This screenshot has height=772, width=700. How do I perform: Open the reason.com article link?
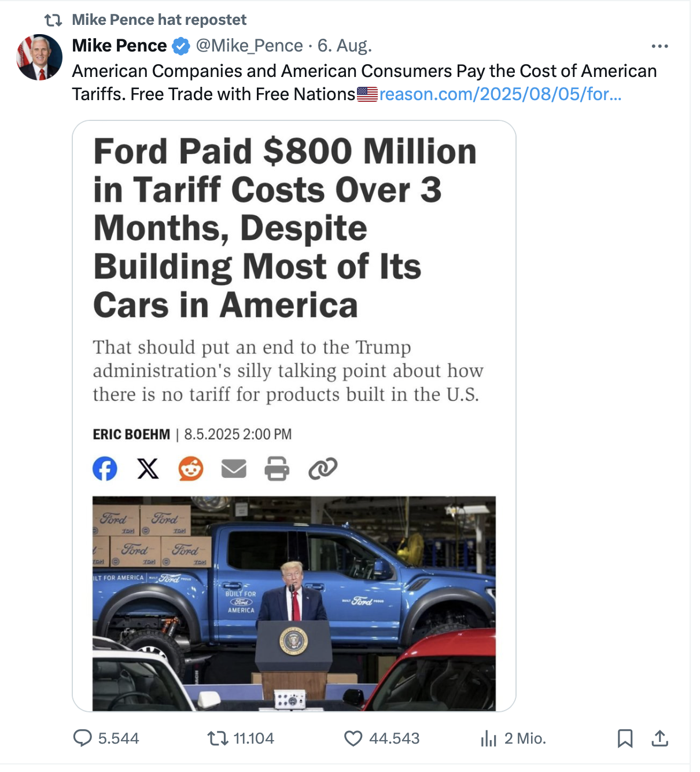click(500, 94)
